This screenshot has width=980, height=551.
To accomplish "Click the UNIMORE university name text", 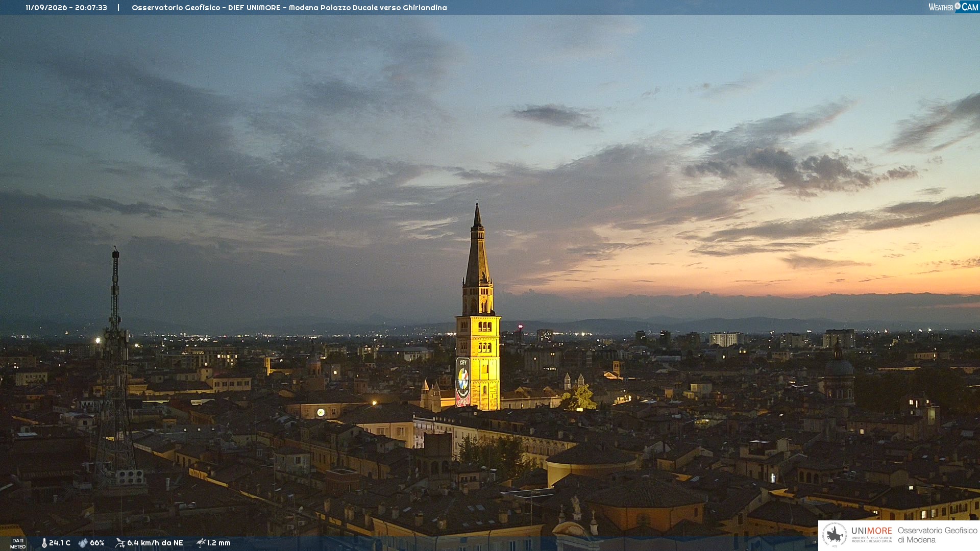I will [872, 531].
